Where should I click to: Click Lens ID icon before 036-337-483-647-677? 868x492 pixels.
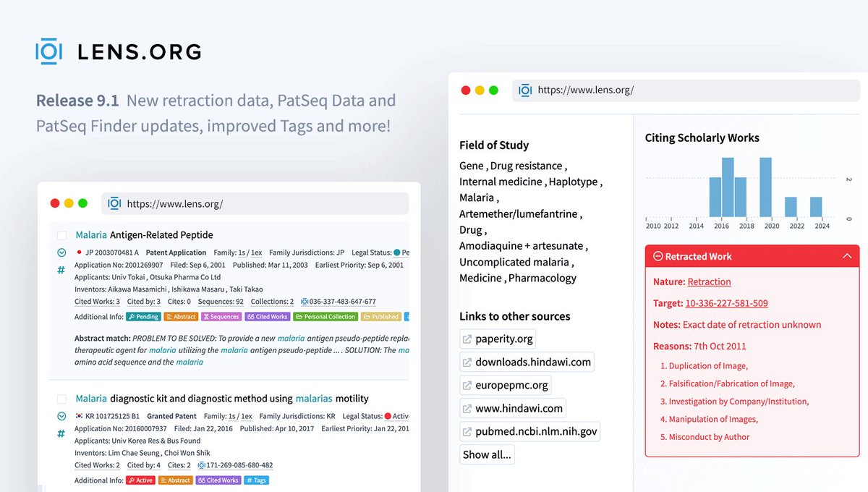pyautogui.click(x=305, y=302)
